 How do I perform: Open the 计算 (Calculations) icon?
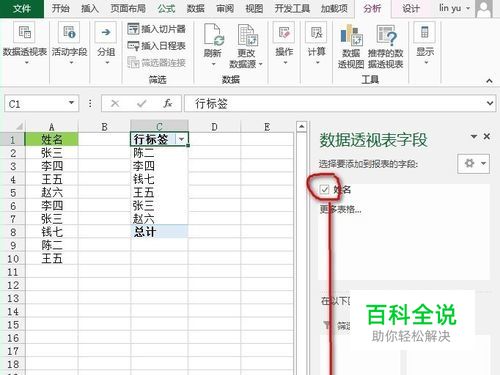[316, 32]
